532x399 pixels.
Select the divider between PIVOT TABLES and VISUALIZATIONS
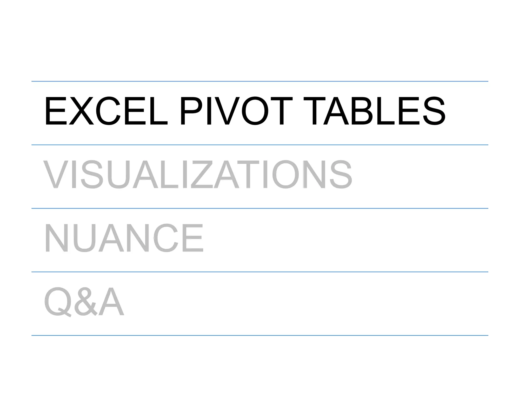260,145
